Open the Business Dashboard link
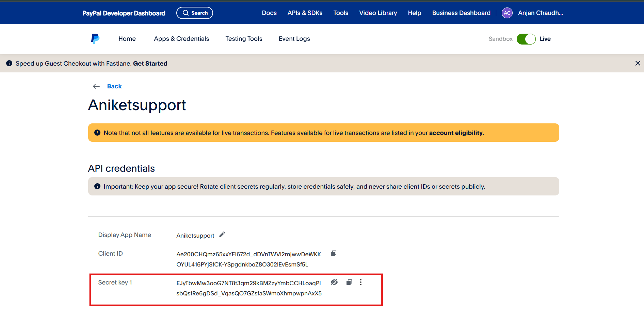Viewport: 644px width, 310px height. tap(461, 13)
